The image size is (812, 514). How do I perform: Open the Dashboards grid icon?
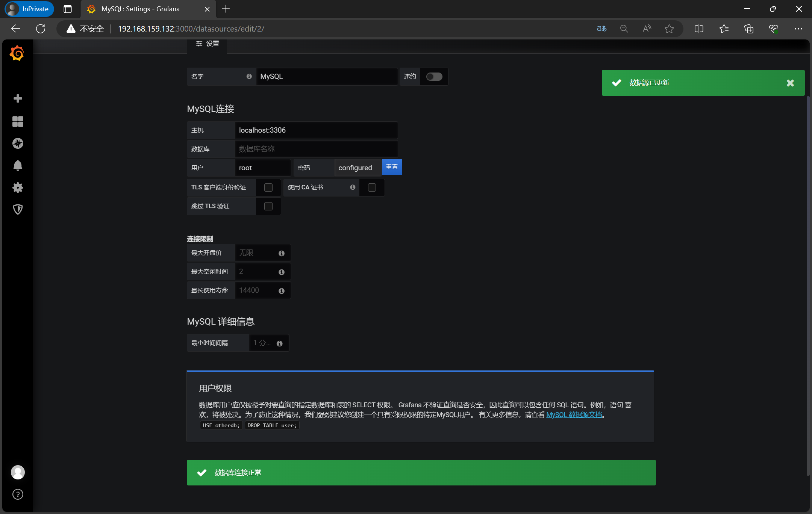[x=18, y=121]
